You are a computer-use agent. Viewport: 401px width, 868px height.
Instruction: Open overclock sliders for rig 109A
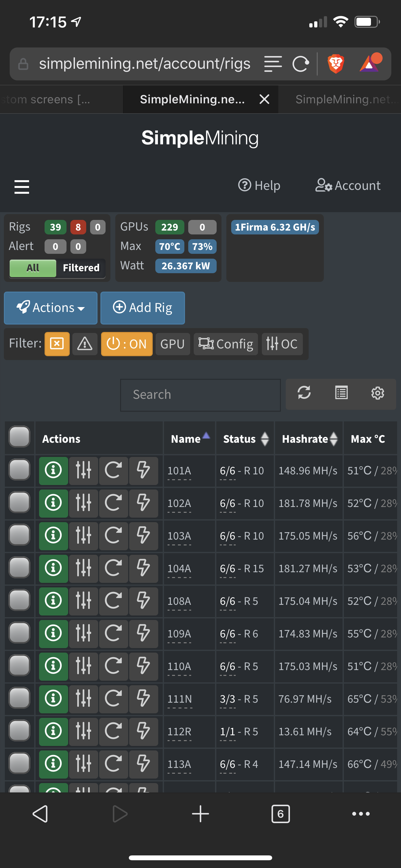(x=83, y=634)
